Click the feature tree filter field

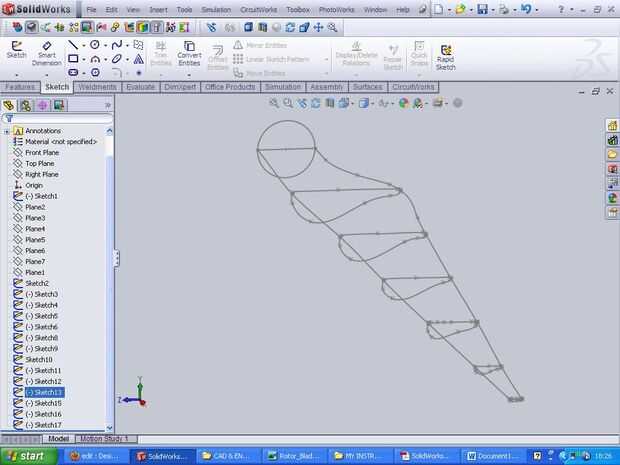(58, 118)
